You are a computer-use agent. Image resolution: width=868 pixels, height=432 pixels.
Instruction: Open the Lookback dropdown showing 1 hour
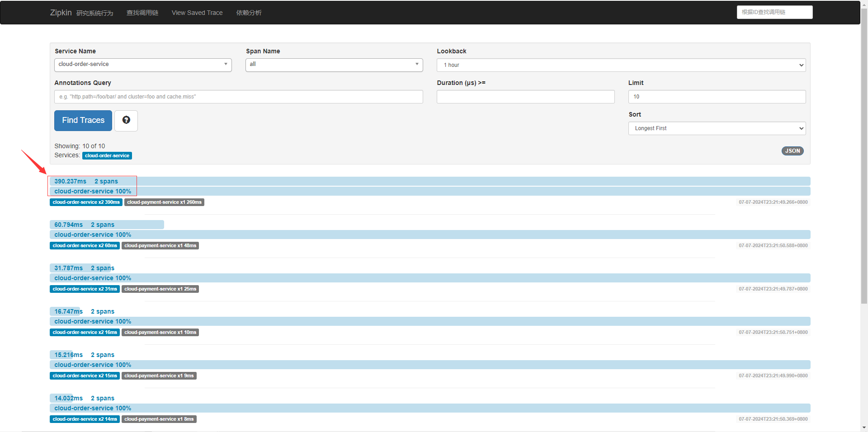(621, 65)
